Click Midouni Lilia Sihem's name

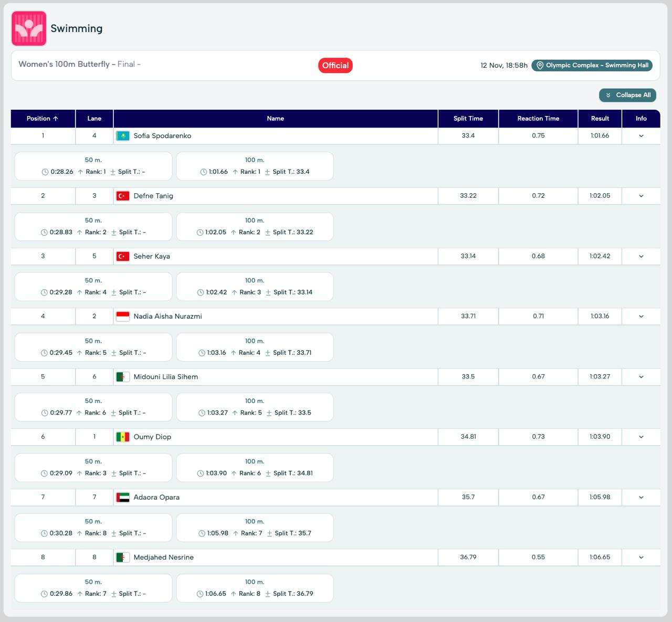click(x=165, y=377)
